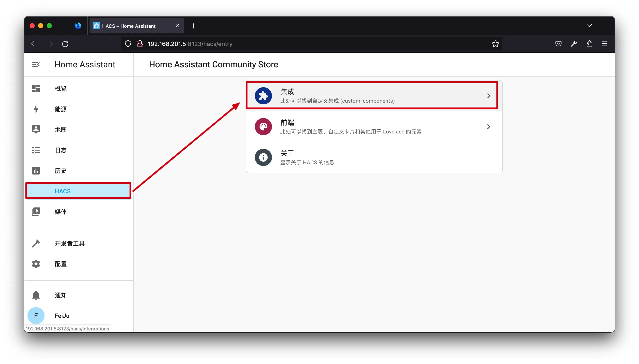The width and height of the screenshot is (639, 364).
Task: Open the Pocket save icon
Action: coord(558,44)
